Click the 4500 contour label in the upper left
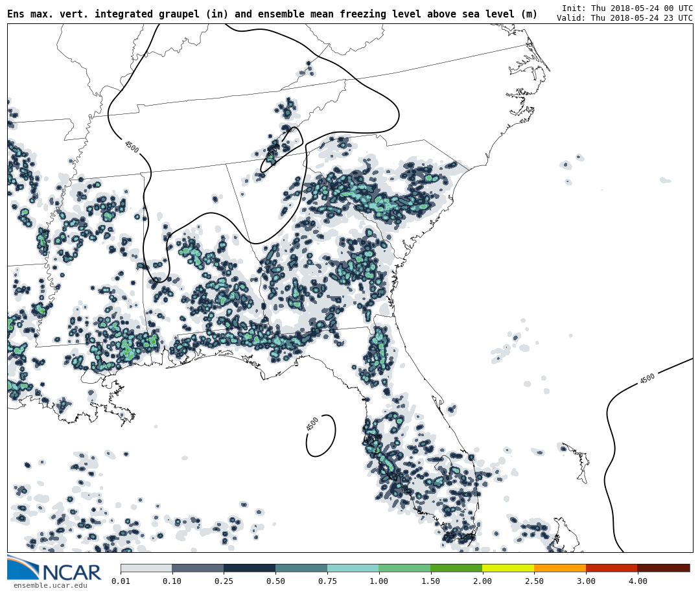The height and width of the screenshot is (593, 700). point(132,147)
